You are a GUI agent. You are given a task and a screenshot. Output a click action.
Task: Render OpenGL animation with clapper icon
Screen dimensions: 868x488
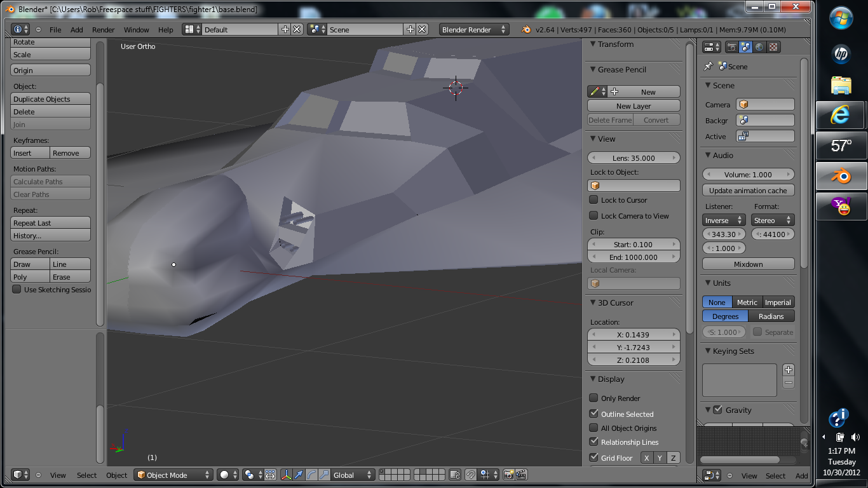521,475
